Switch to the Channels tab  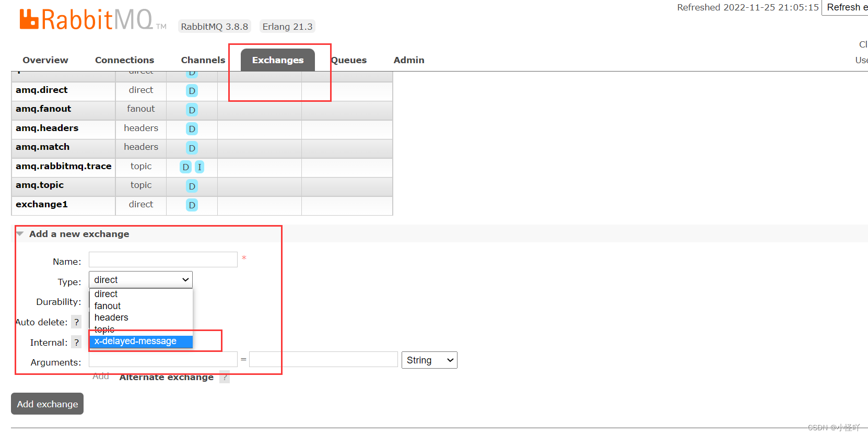tap(203, 60)
